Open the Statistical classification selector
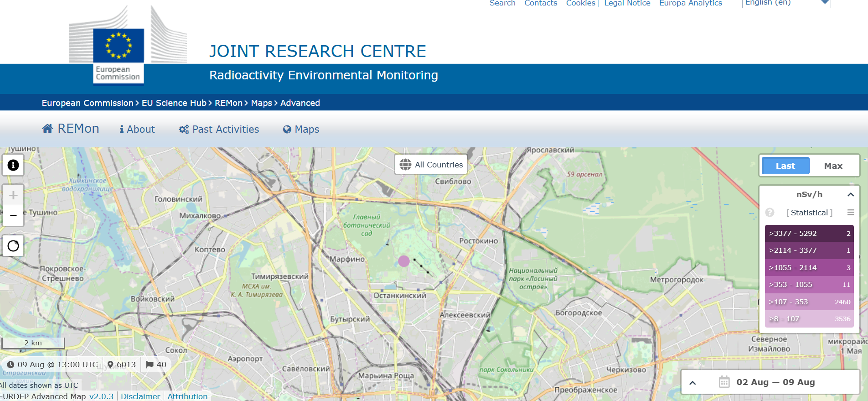 tap(810, 213)
